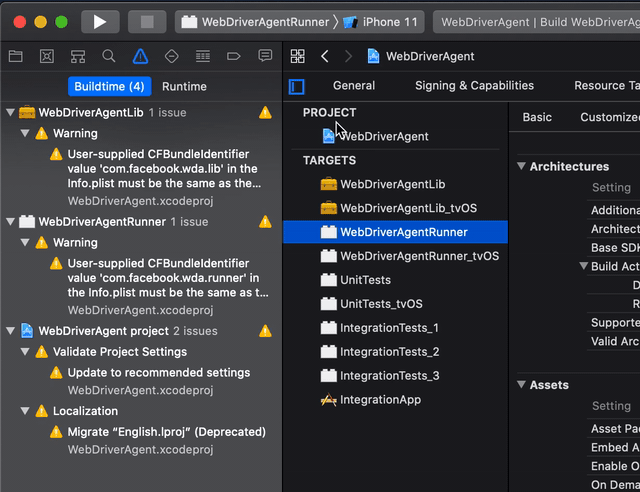Click the WebDriverAgentLib group warning badge

[x=265, y=112]
